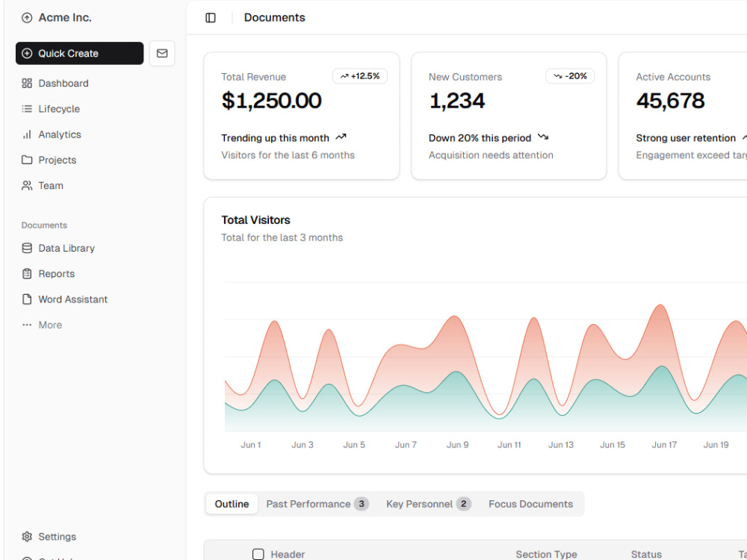
Task: Toggle the Header select-all checkbox
Action: 258,554
